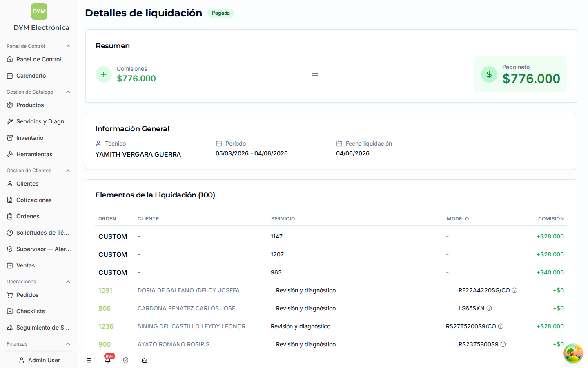Image resolution: width=588 pixels, height=368 pixels.
Task: Collapse the Operaciones sidebar section
Action: (68, 282)
